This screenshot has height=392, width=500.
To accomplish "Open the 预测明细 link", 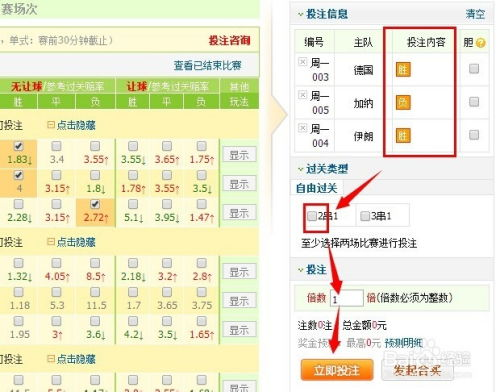I will click(404, 343).
